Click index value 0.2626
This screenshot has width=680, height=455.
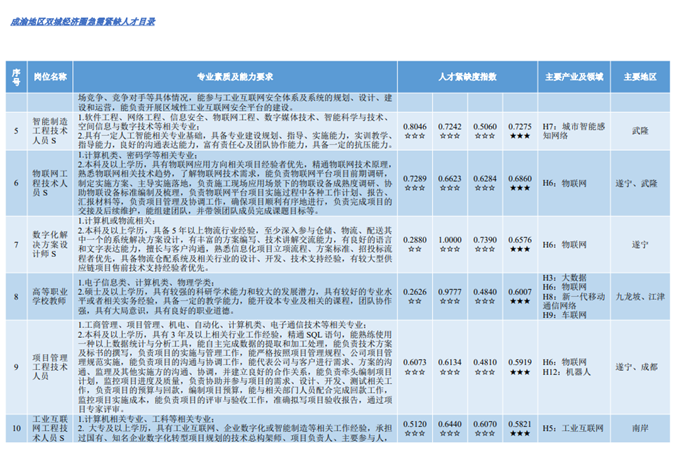pyautogui.click(x=415, y=291)
